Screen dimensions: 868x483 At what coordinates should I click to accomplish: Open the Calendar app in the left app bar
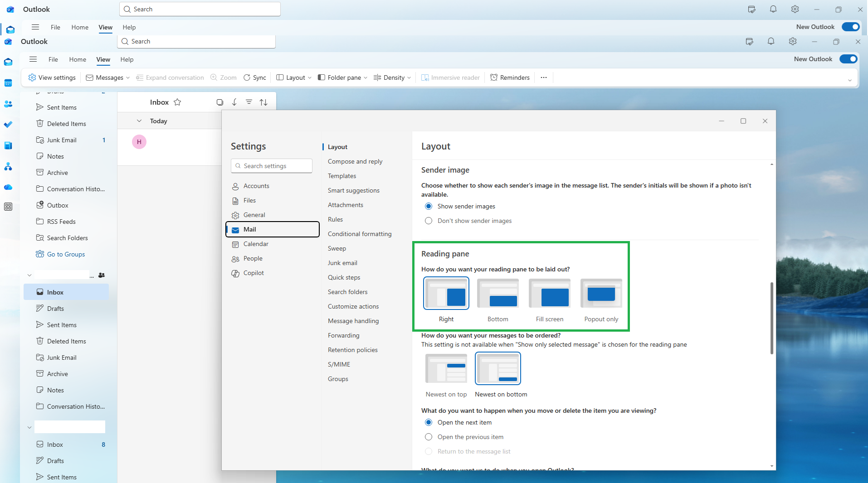click(8, 83)
